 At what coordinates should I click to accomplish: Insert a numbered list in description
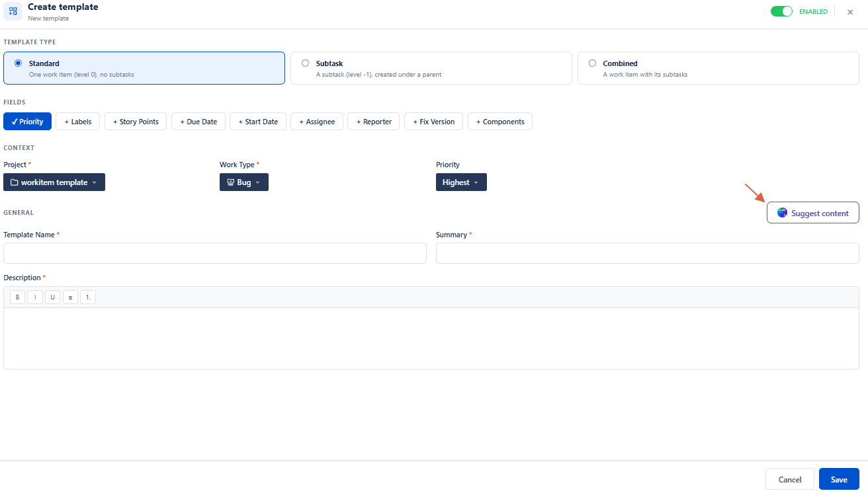click(x=88, y=297)
